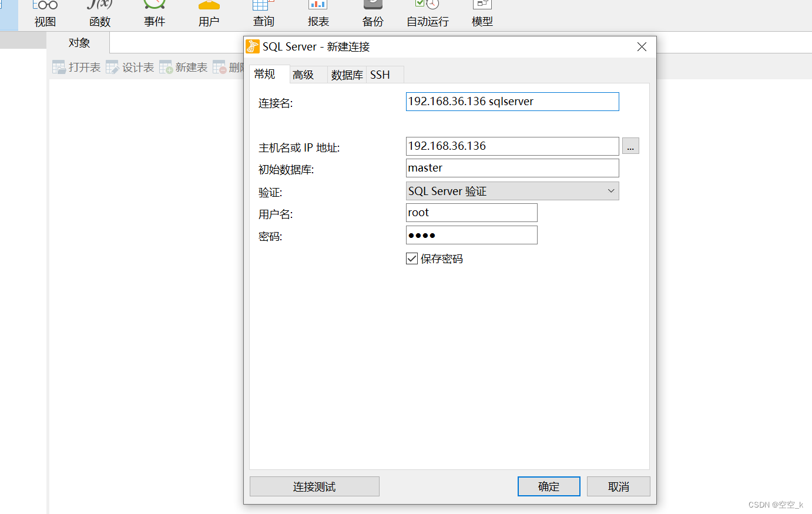The height and width of the screenshot is (514, 812).
Task: Open the 事件 (Event) toolbar item
Action: [155, 14]
